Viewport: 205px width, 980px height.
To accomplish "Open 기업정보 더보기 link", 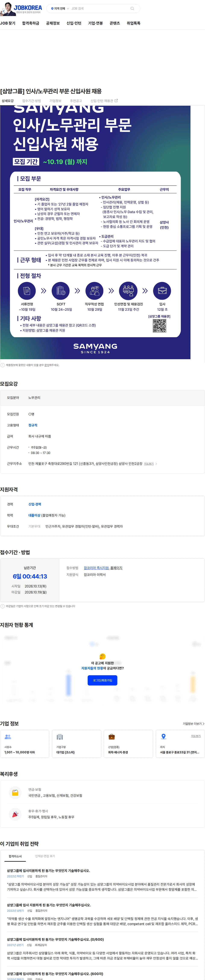I will (x=193, y=724).
